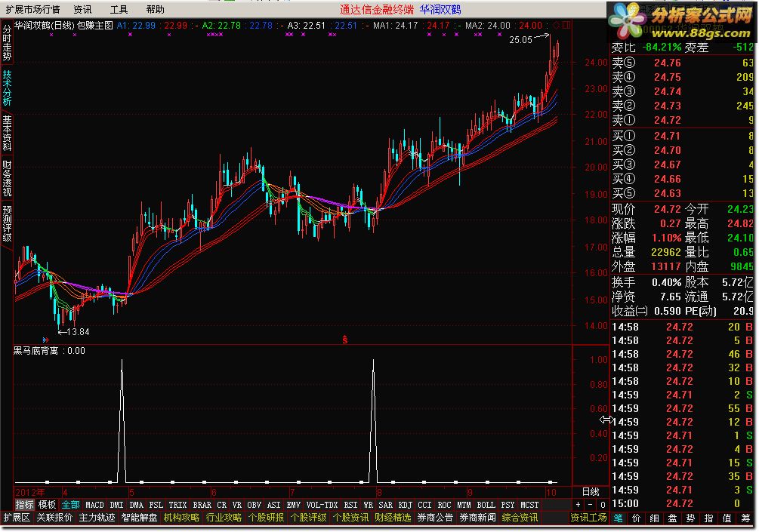759x532 pixels.
Task: Open the 工具 menu
Action: 119,9
